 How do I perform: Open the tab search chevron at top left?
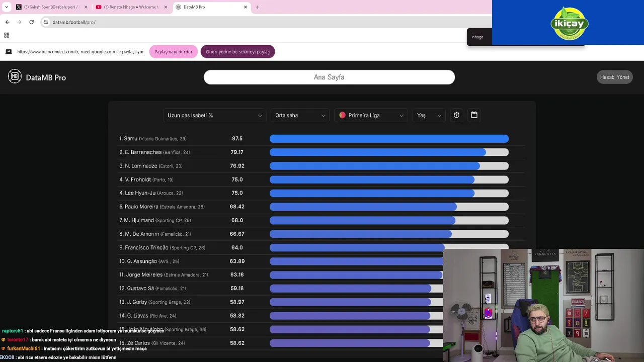tap(7, 7)
